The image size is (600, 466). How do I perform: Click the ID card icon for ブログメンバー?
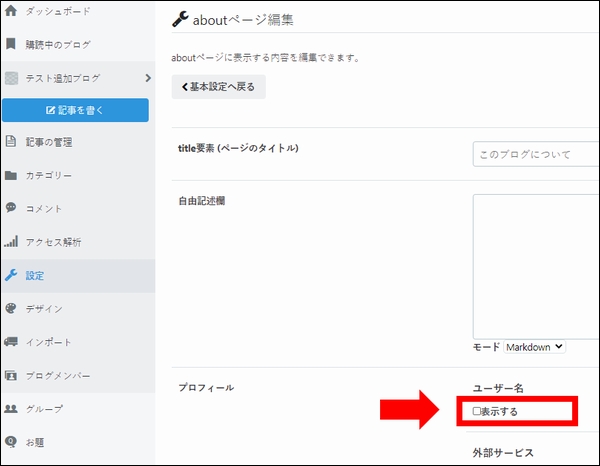(x=11, y=375)
